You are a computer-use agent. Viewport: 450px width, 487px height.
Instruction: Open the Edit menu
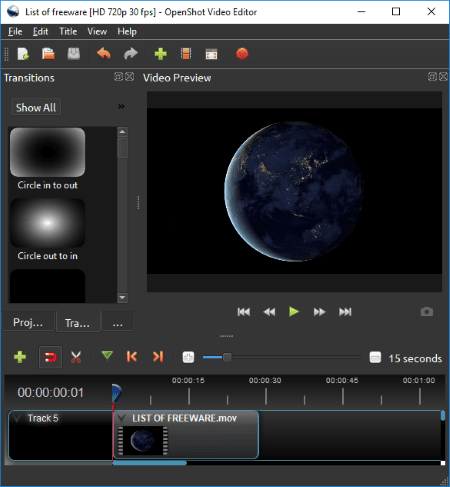(40, 32)
